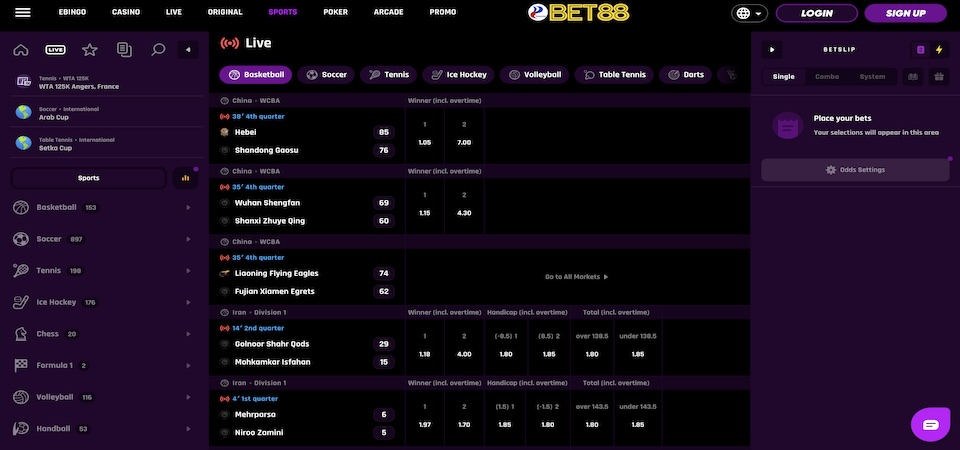Image resolution: width=960 pixels, height=450 pixels.
Task: Open the hamburger main menu
Action: (23, 12)
